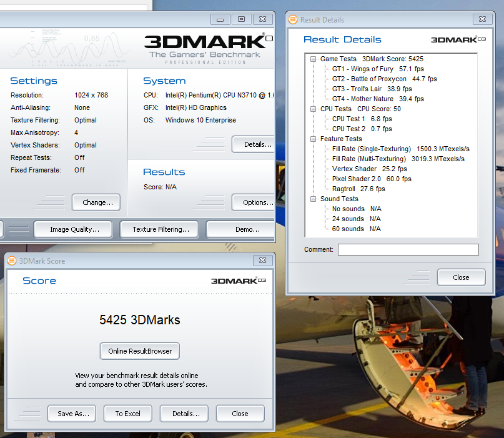Click the GFX Intel(R) HD Graphics text
This screenshot has width=504, height=438.
[196, 107]
